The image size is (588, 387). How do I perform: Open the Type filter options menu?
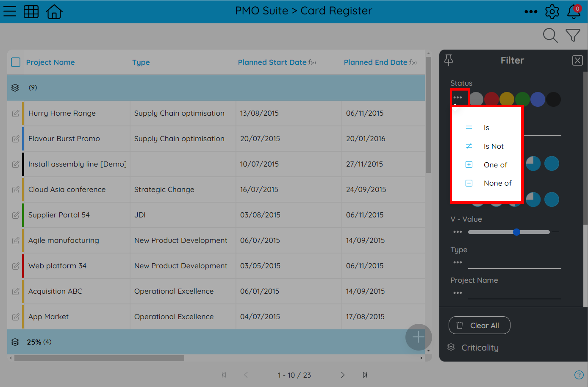click(x=457, y=262)
